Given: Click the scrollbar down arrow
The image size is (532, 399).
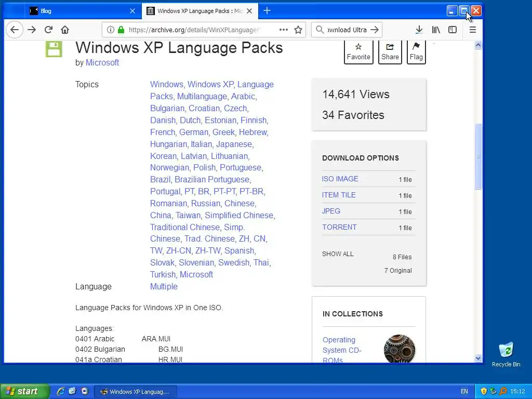Looking at the screenshot, I should point(478,358).
